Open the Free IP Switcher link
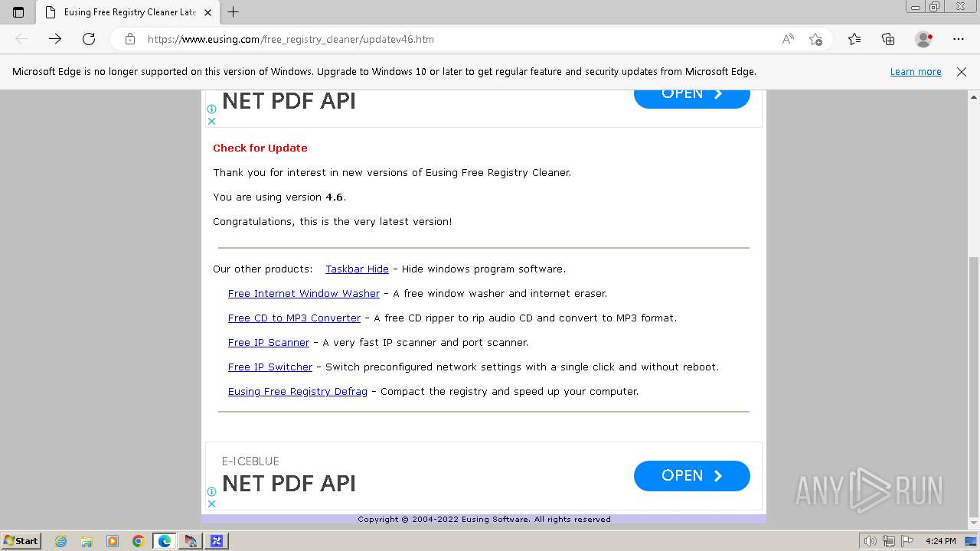 point(270,367)
